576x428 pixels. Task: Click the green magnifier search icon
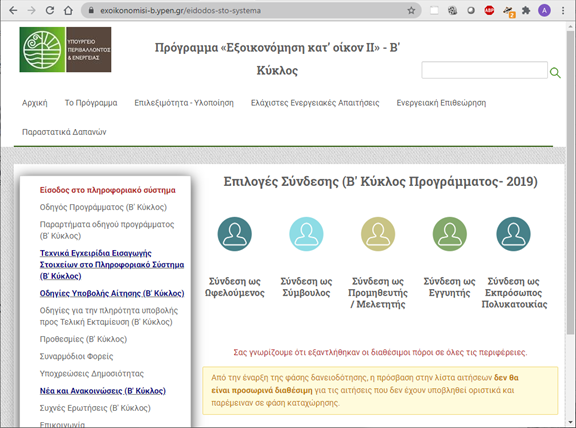click(x=555, y=73)
